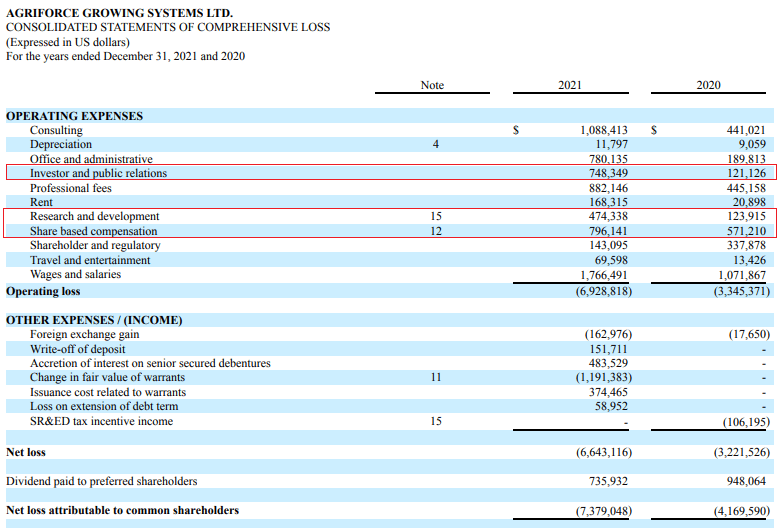The height and width of the screenshot is (528, 780).
Task: Click the CONSOLIDATED STATEMENTS OF COMPREHENSIVE LOSS heading
Action: 168,27
